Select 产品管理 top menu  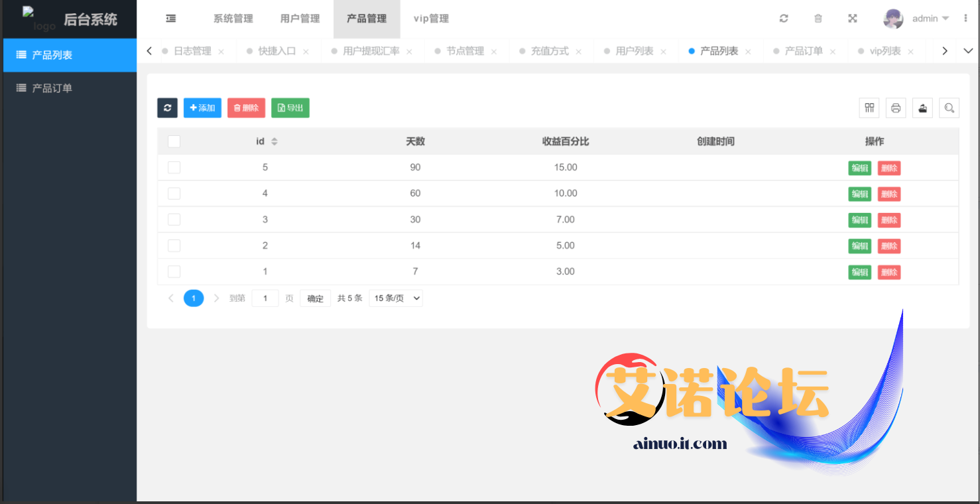[367, 19]
